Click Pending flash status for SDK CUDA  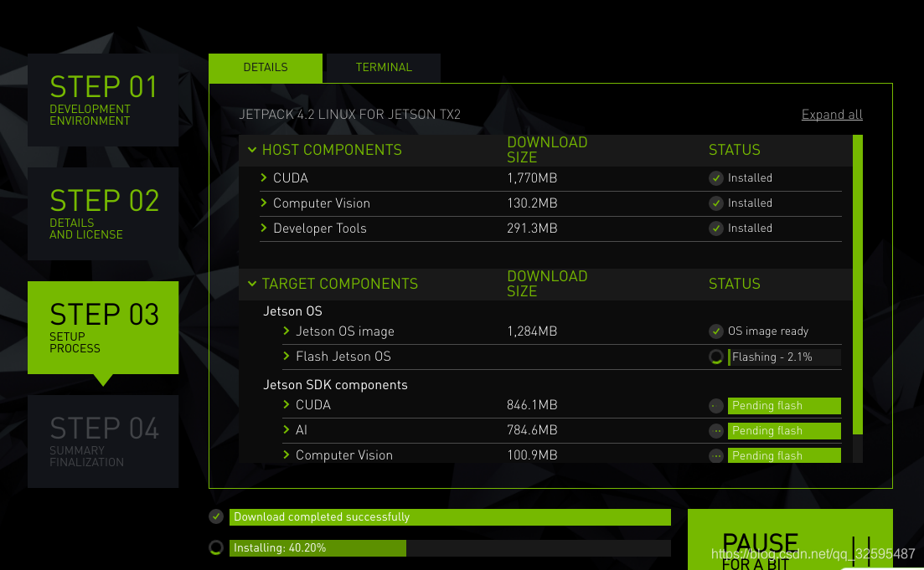tap(784, 406)
